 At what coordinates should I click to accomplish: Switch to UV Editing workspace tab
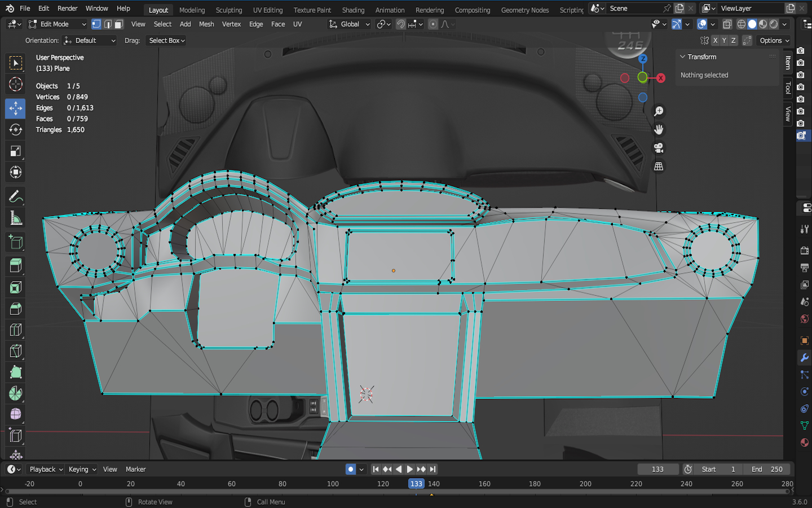(x=267, y=10)
